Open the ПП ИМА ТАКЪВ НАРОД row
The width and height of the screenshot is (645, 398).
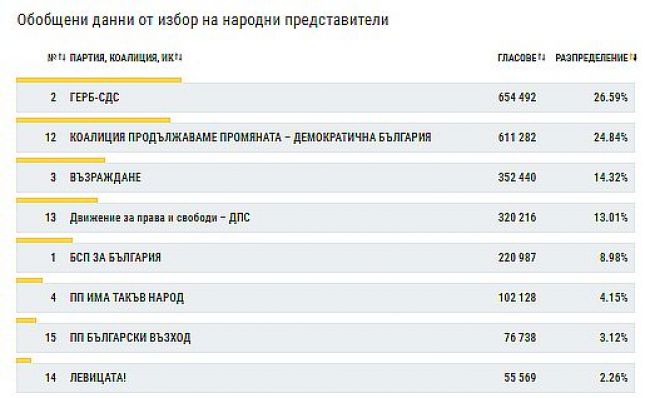click(x=325, y=297)
